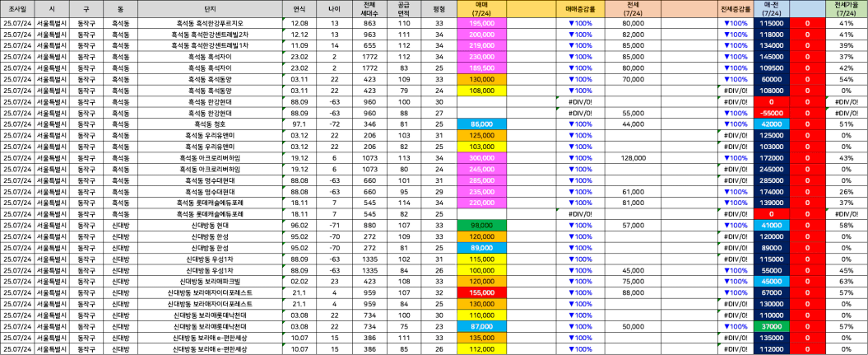Click the 단지 column header
This screenshot has width=868, height=355.
[210, 9]
